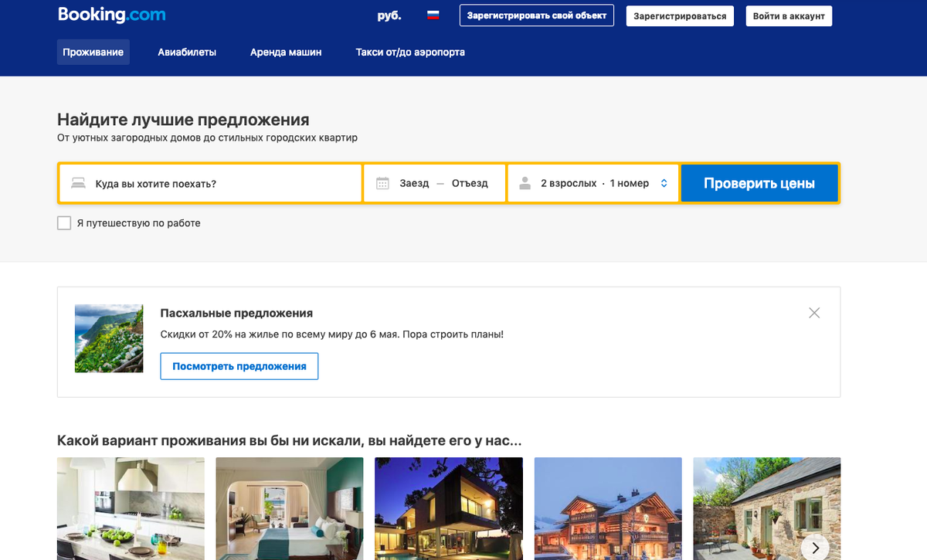
Task: Select the Проживание tab
Action: pos(93,53)
